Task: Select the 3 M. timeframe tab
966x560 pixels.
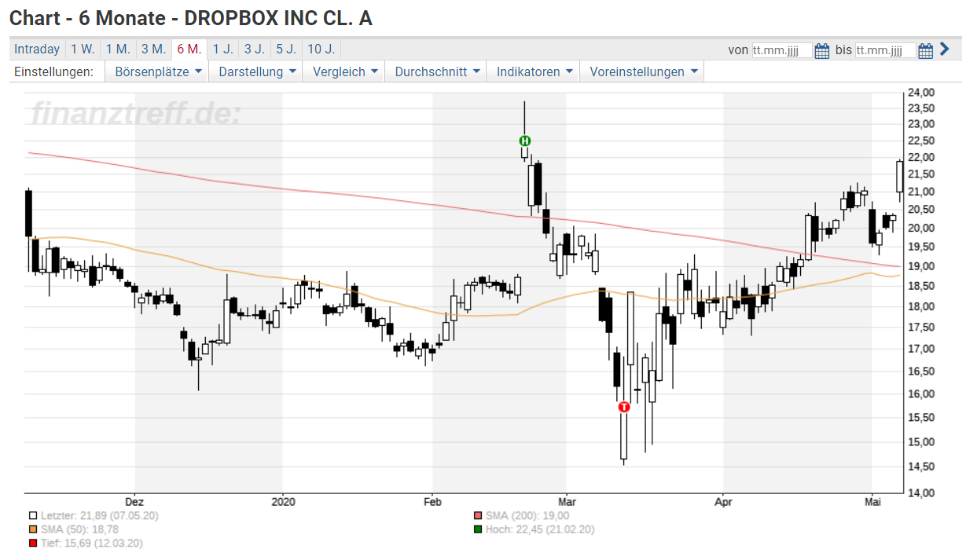Action: [x=153, y=49]
